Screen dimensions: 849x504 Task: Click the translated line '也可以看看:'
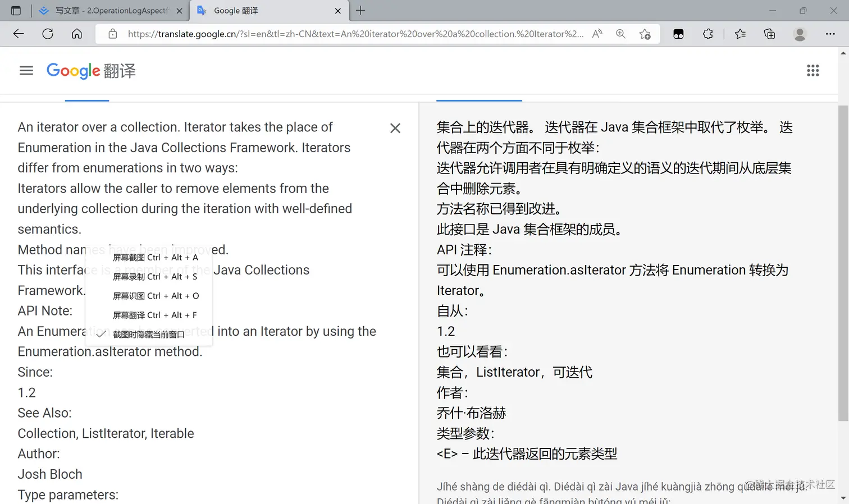(x=472, y=352)
